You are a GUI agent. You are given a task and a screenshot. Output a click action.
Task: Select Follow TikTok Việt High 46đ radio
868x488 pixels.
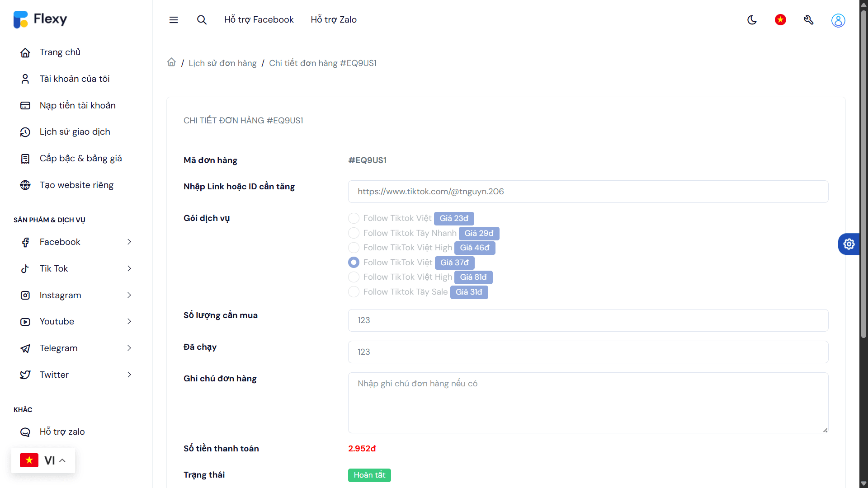pos(354,248)
